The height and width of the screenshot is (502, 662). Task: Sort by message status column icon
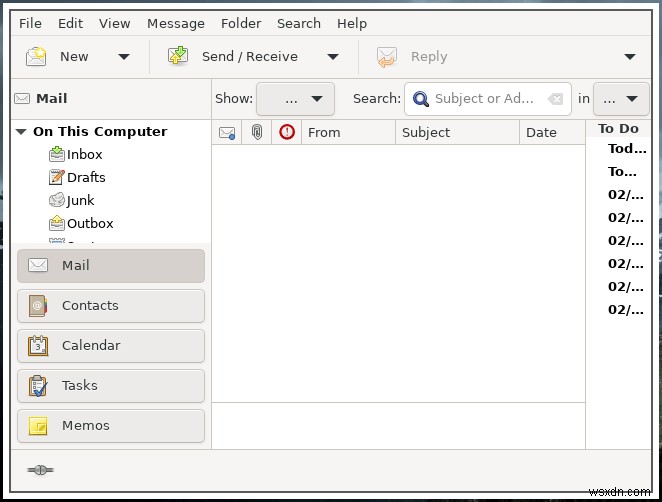tap(227, 133)
